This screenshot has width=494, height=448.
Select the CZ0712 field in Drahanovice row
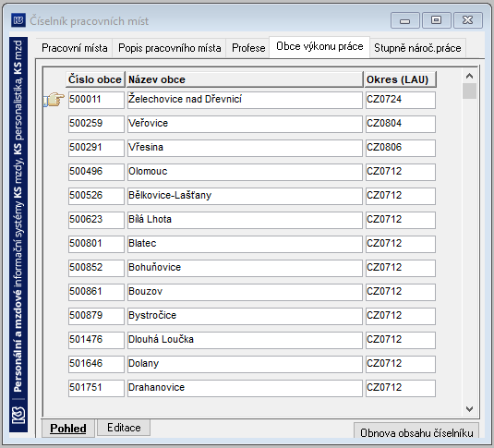point(401,388)
